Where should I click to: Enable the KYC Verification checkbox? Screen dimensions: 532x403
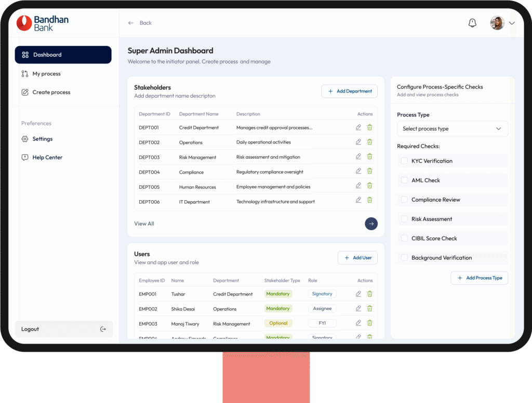pos(404,161)
